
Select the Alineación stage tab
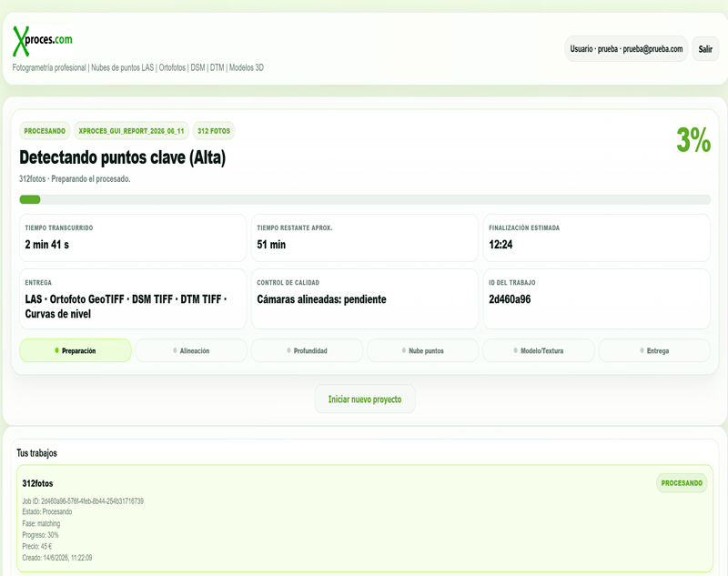tap(191, 350)
